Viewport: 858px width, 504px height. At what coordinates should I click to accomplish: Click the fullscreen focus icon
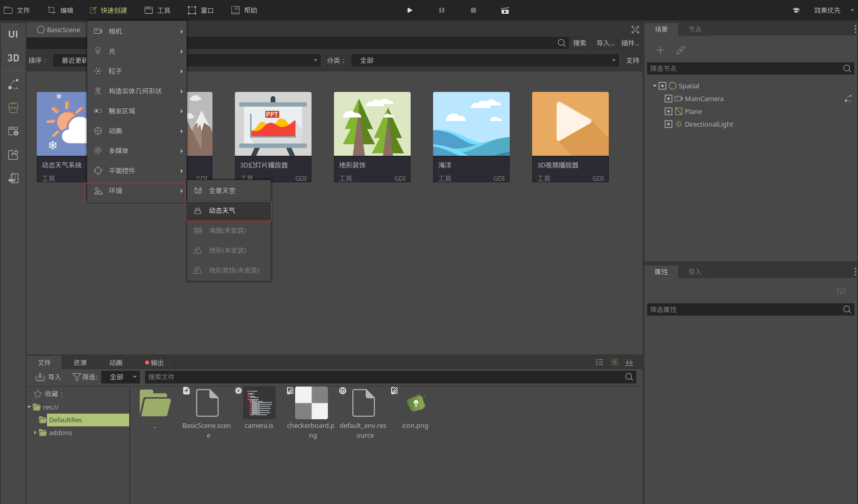(x=635, y=30)
